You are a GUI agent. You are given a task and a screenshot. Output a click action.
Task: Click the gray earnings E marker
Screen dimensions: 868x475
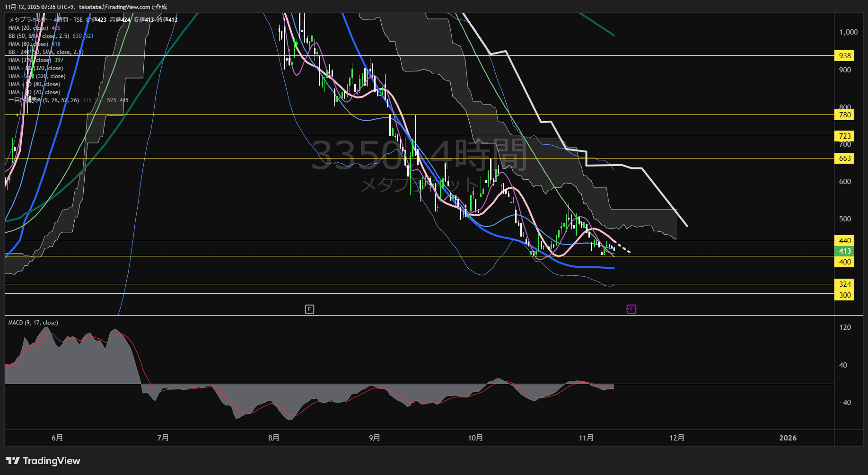click(x=309, y=309)
